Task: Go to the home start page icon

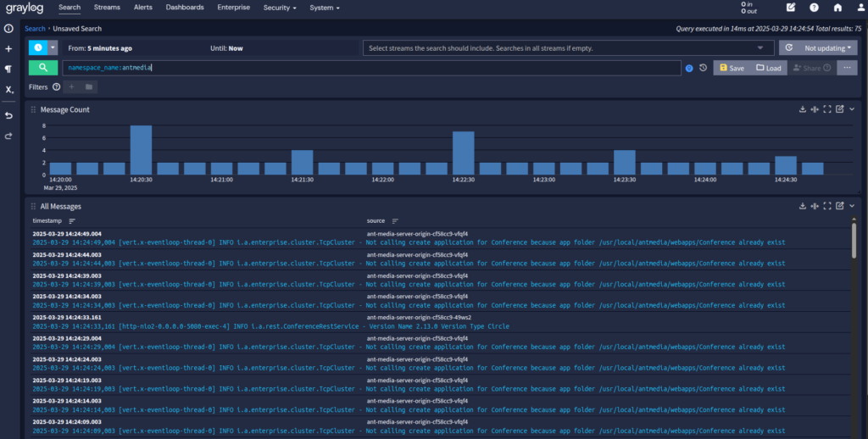Action: (837, 8)
